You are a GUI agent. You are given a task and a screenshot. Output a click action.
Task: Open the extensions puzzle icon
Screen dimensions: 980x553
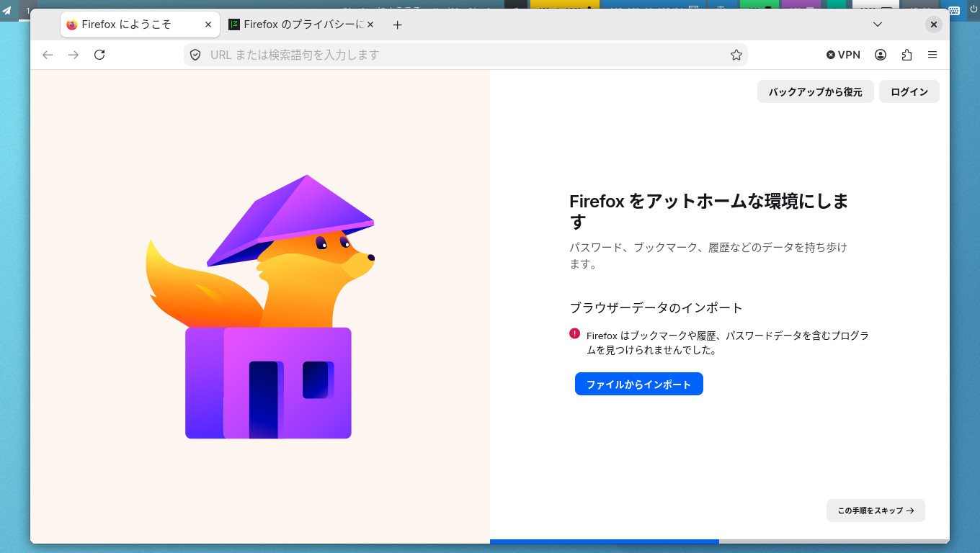(906, 55)
